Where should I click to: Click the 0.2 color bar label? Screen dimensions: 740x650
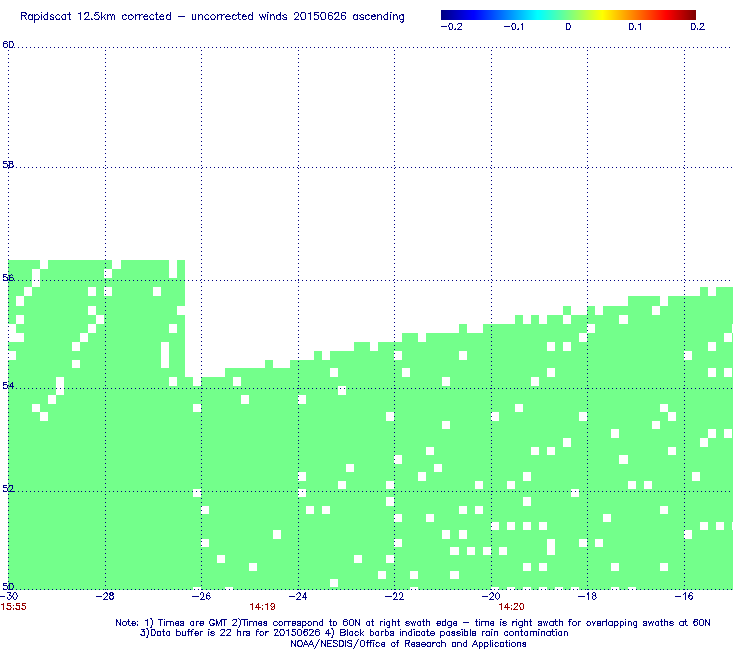[698, 27]
